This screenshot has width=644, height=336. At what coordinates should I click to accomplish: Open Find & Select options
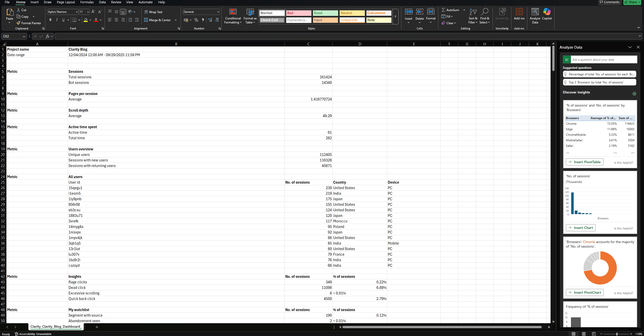click(x=485, y=16)
